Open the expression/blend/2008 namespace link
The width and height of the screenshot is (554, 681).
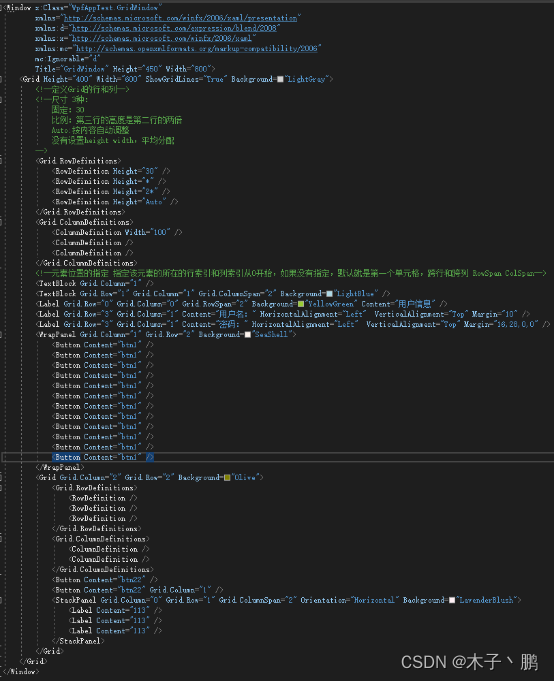174,28
